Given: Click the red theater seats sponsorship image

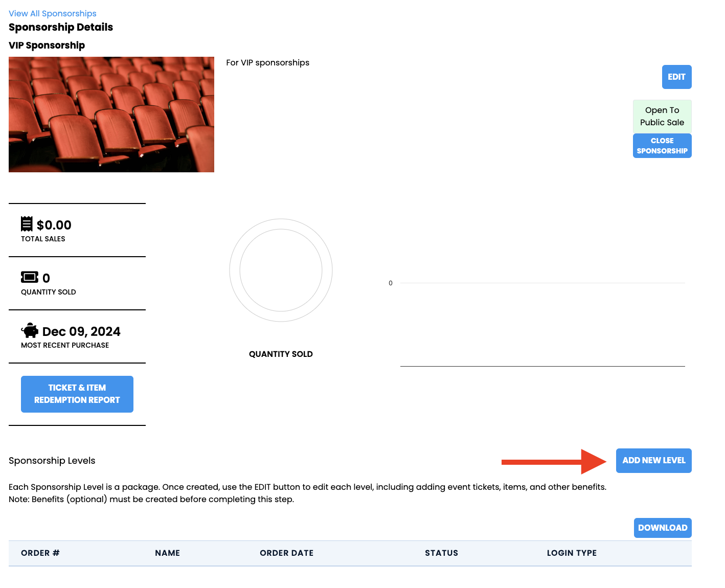Looking at the screenshot, I should tap(111, 115).
